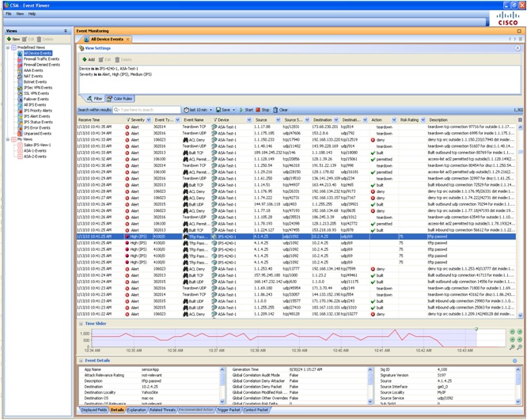Image resolution: width=527 pixels, height=420 pixels.
Task: Select the Sales-IPS-View-1 custom view
Action: 37,145
